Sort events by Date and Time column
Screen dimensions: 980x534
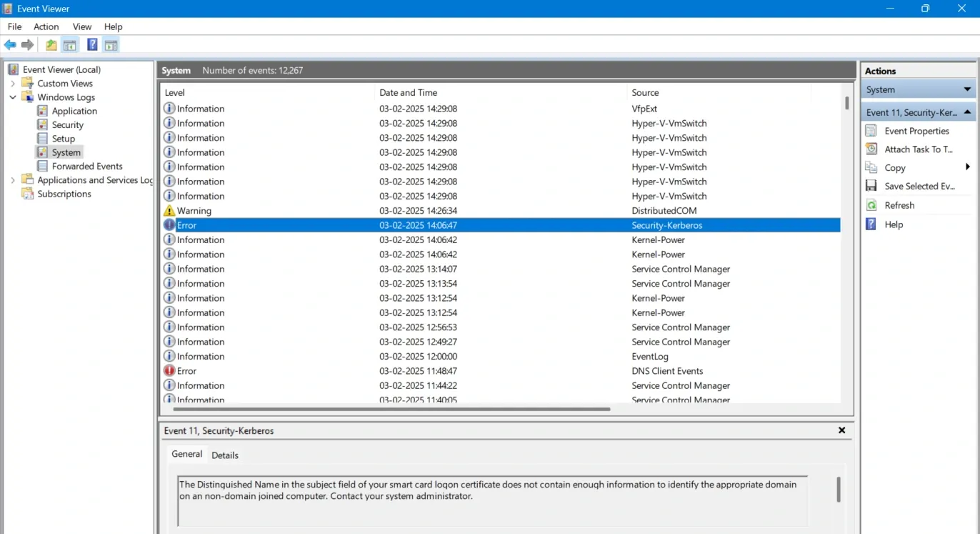(x=409, y=93)
